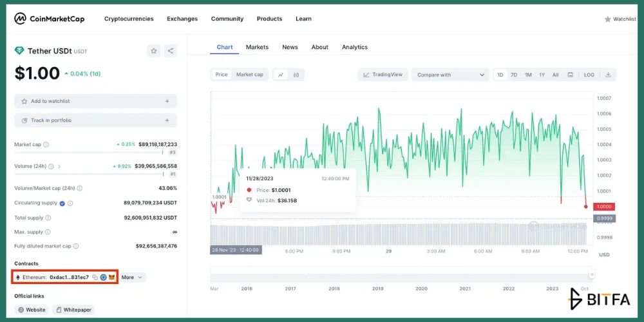Select the 1Y time range
Viewport: 644px width, 322px height.
(x=542, y=75)
